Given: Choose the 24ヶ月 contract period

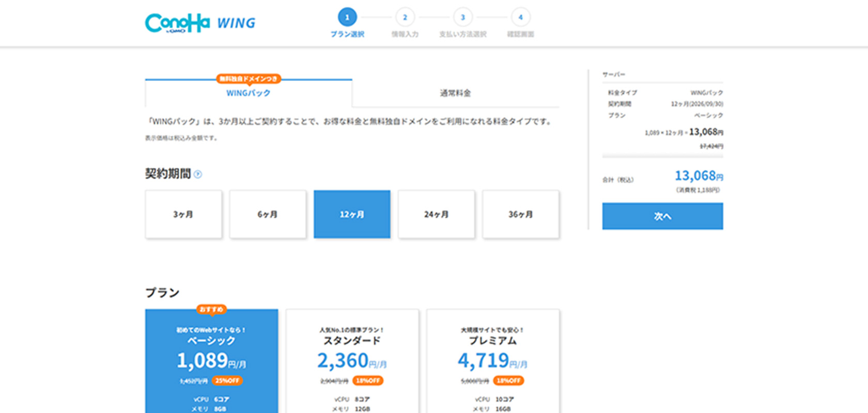Looking at the screenshot, I should pos(436,214).
